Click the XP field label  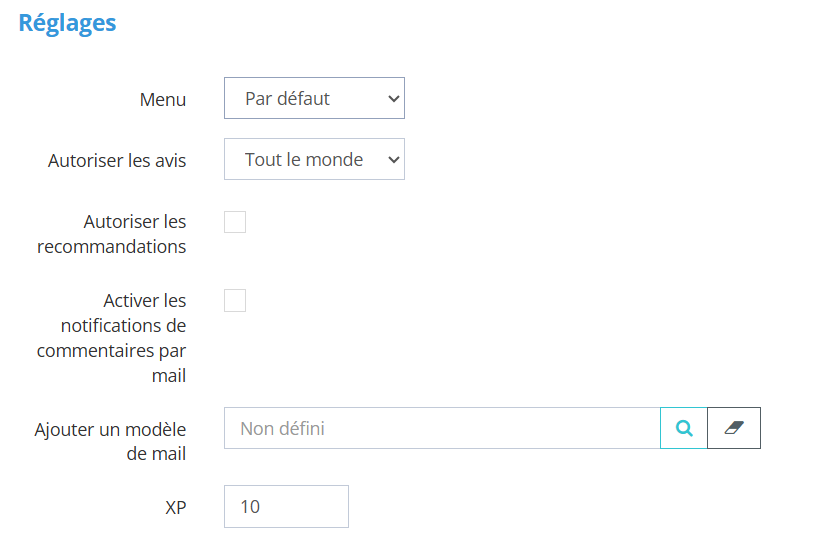click(x=175, y=507)
